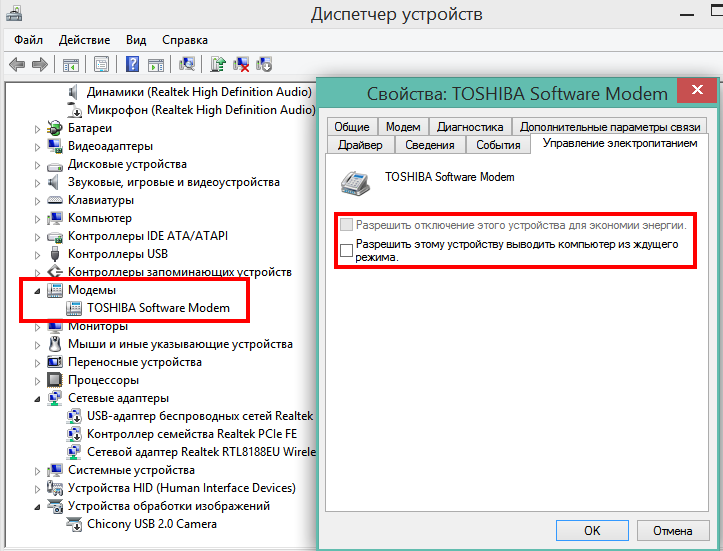Scan for hardware changes toolbar icon
Screen dimensions: 723x551
coord(187,64)
